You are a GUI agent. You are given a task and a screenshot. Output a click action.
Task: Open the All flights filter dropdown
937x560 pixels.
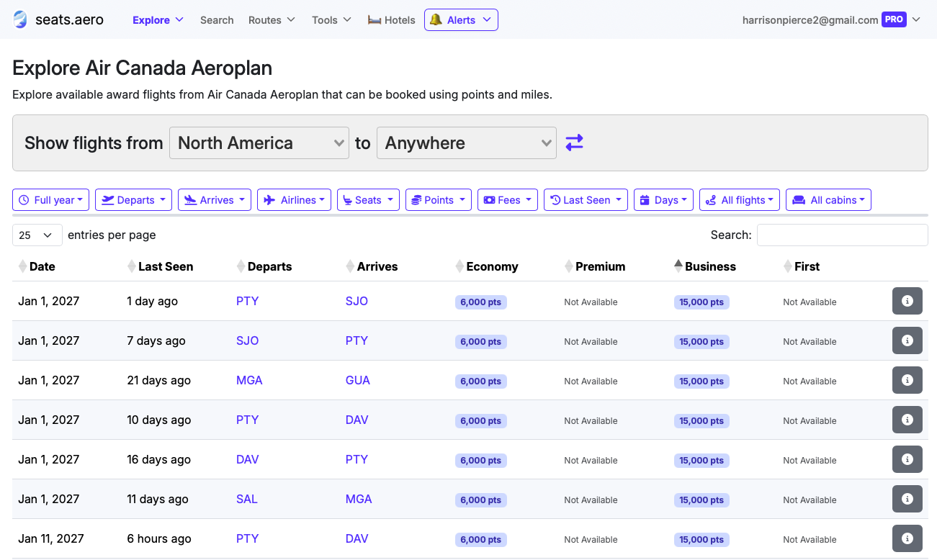pyautogui.click(x=740, y=200)
